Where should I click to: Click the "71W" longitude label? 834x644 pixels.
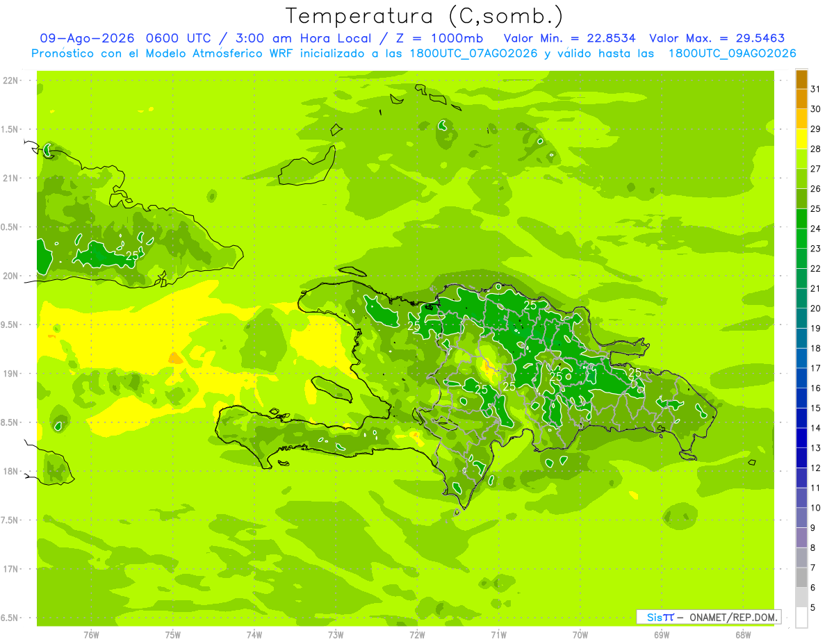[x=498, y=636]
